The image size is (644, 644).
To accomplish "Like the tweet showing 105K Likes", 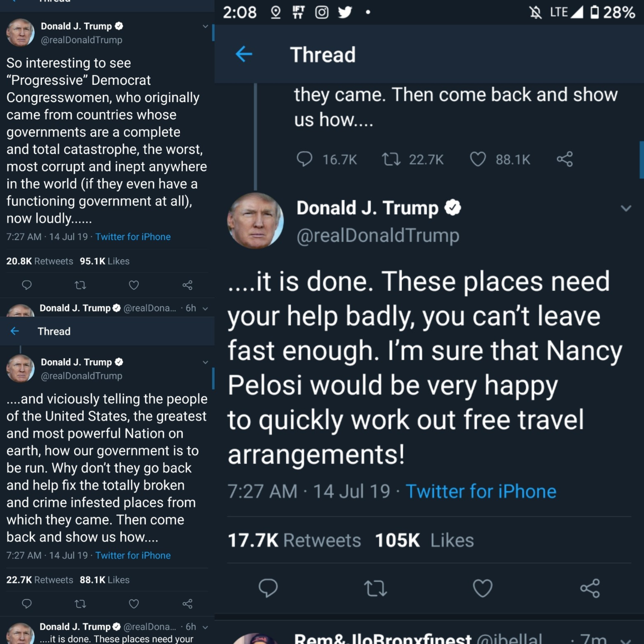I will click(x=482, y=588).
